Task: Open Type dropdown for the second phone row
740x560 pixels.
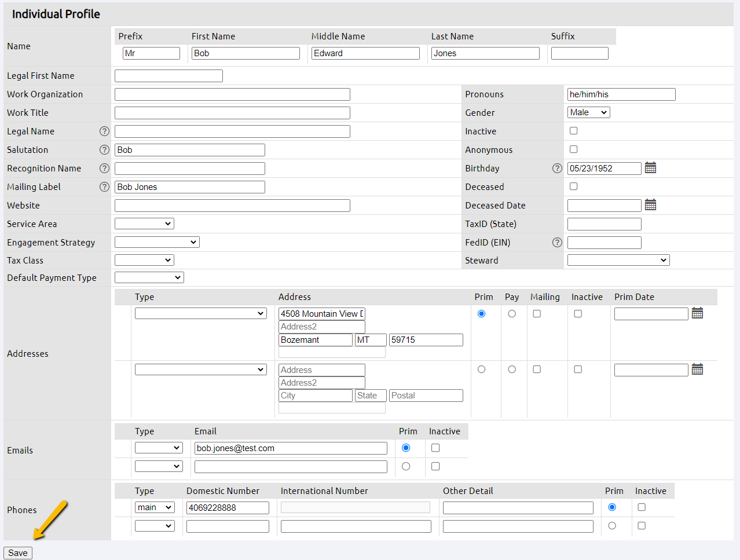Action: tap(155, 526)
